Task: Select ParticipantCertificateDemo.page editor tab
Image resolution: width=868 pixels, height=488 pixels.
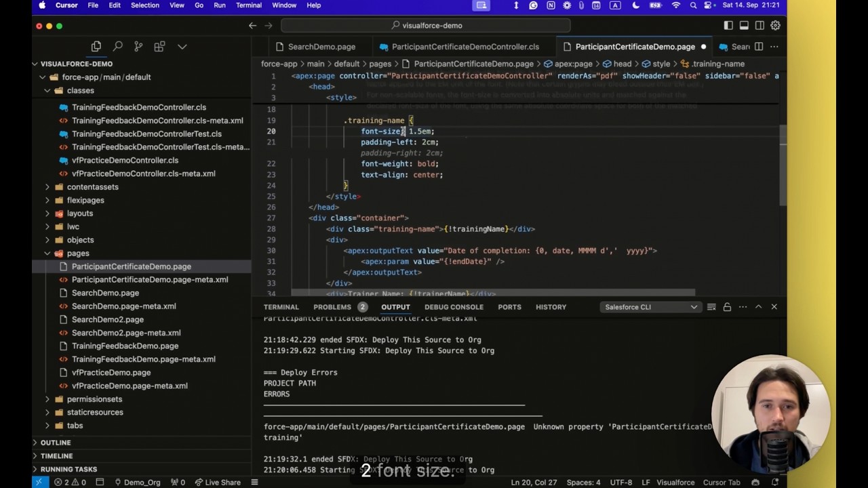Action: 635,47
